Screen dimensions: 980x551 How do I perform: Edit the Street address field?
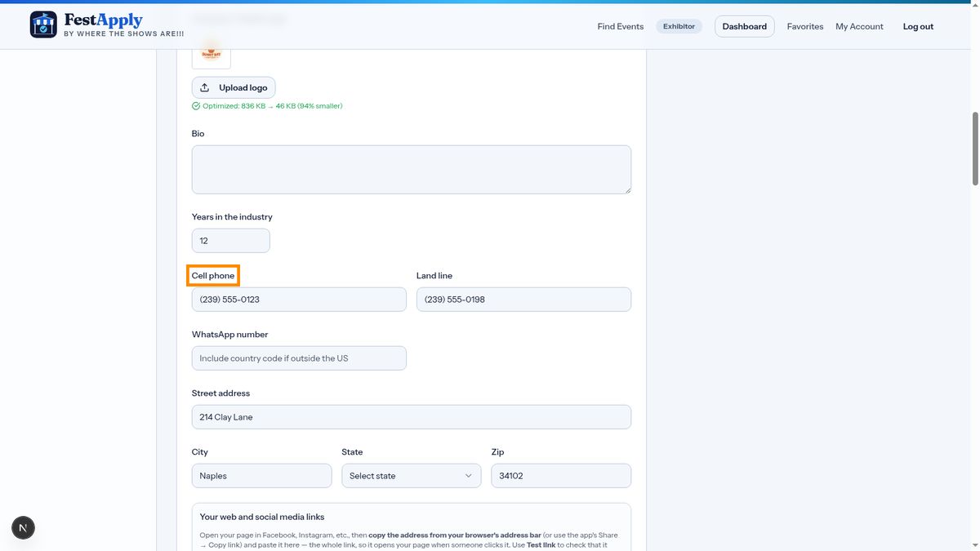[412, 417]
